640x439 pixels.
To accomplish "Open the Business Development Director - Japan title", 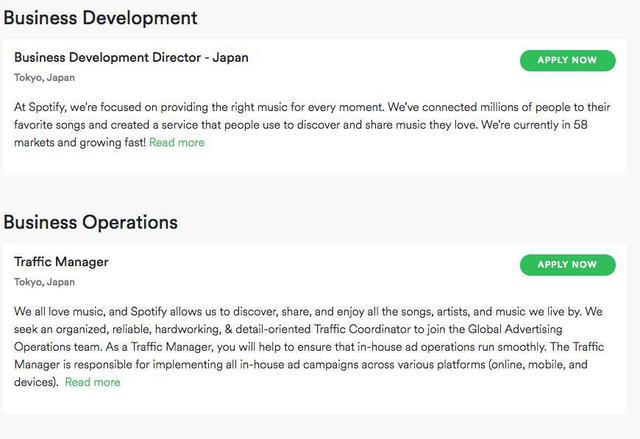I will [131, 57].
